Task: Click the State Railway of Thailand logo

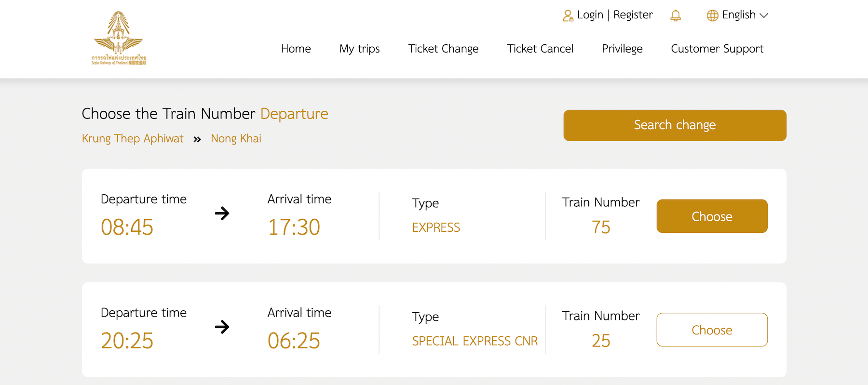Action: [119, 38]
